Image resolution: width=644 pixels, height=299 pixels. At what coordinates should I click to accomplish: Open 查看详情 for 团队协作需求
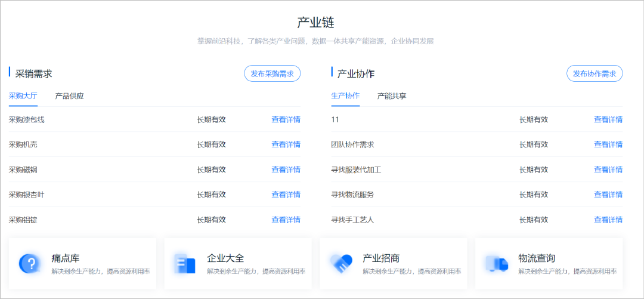tap(608, 144)
